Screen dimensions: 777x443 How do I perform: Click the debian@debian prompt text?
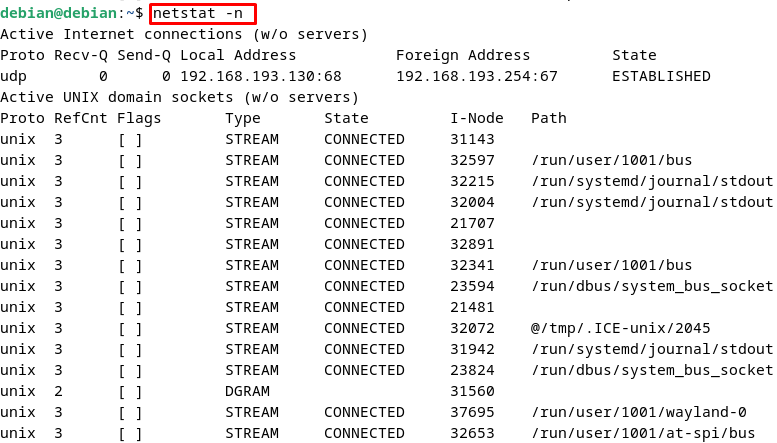(x=58, y=13)
